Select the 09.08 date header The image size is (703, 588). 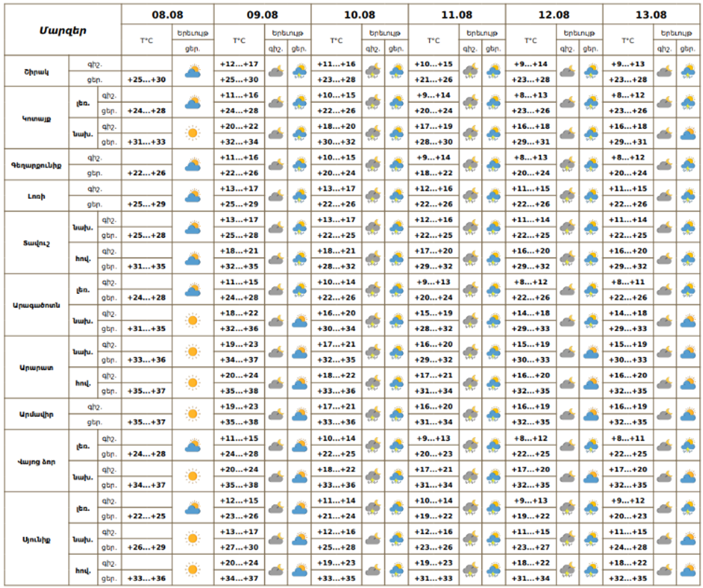pyautogui.click(x=262, y=15)
